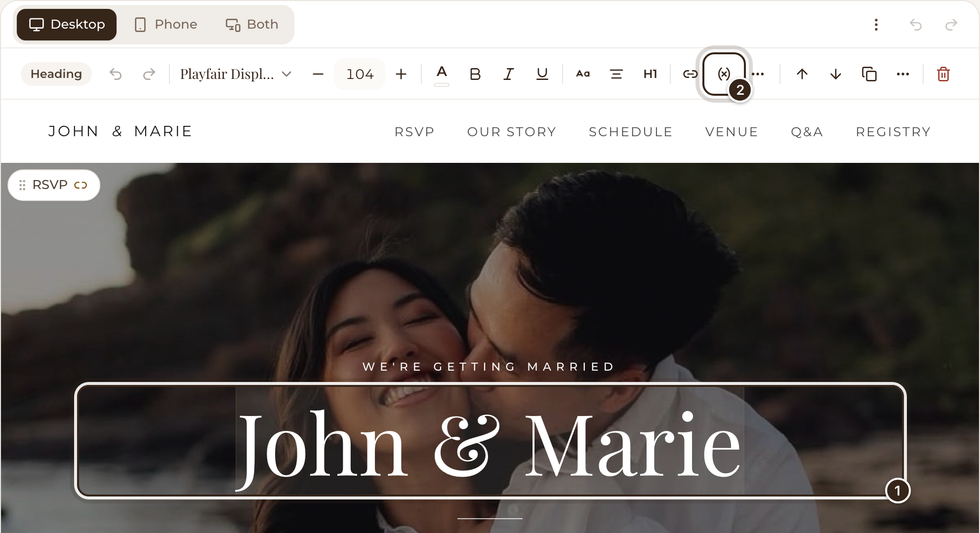The height and width of the screenshot is (533, 980).
Task: Open text alignment options
Action: pyautogui.click(x=616, y=74)
